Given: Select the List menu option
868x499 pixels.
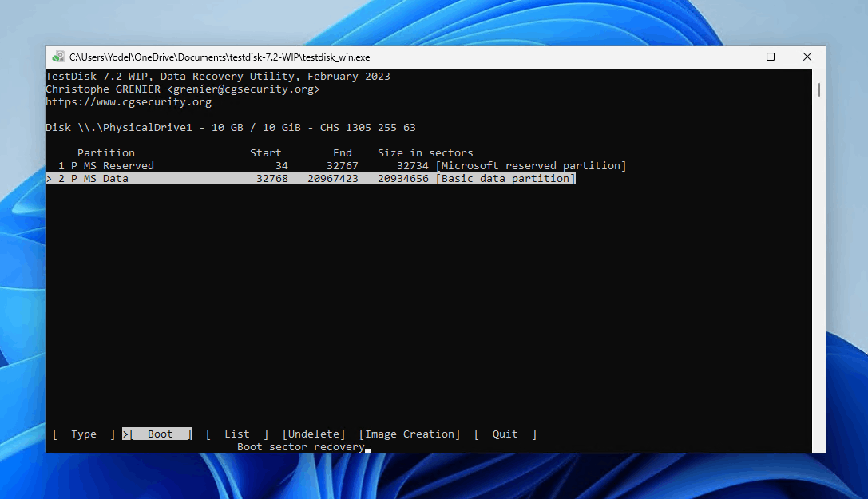Looking at the screenshot, I should pyautogui.click(x=237, y=434).
